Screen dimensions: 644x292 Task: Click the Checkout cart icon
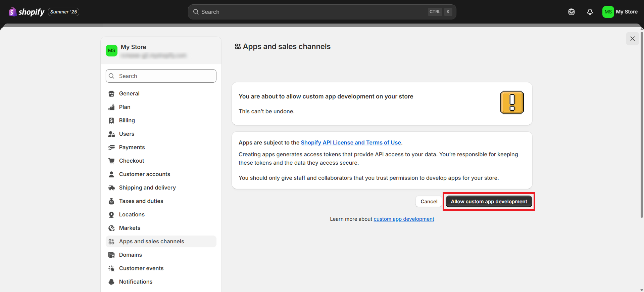[111, 161]
